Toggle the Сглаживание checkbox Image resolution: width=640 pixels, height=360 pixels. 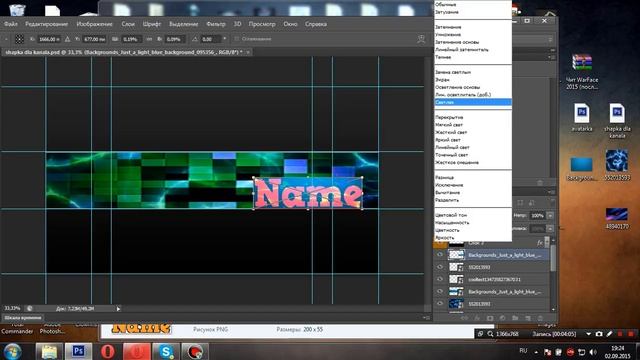click(x=236, y=39)
